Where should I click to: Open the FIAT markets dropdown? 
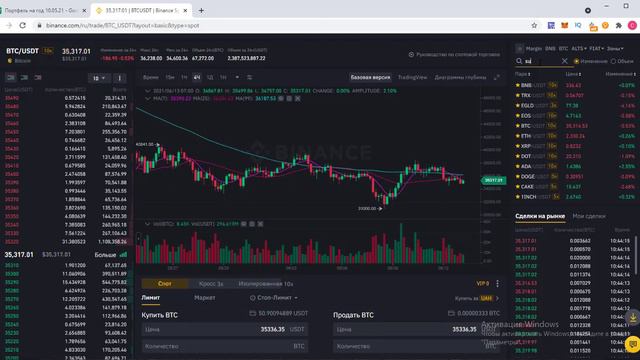(x=596, y=49)
